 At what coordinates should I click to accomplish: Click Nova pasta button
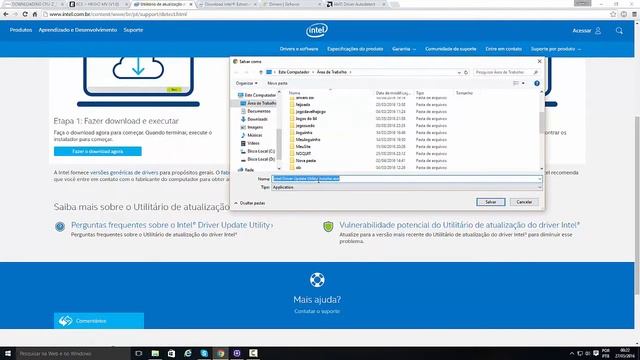(x=277, y=83)
